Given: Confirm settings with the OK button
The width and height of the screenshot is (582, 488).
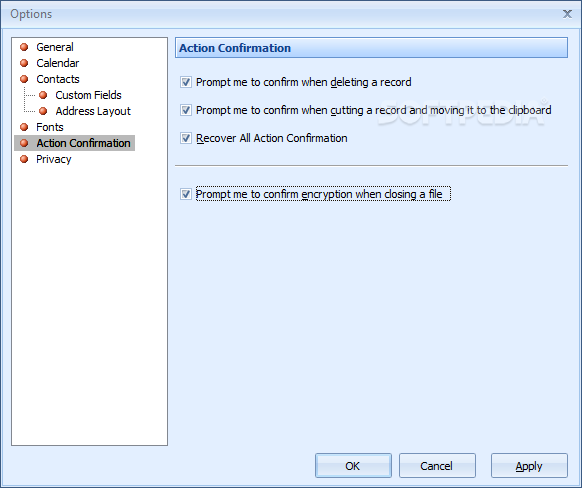Looking at the screenshot, I should click(x=353, y=465).
